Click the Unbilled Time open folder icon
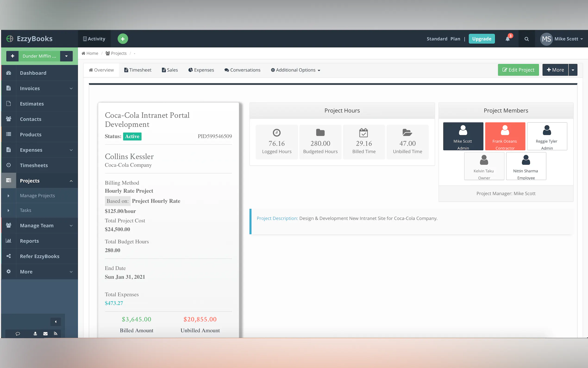This screenshot has height=368, width=588. (407, 133)
